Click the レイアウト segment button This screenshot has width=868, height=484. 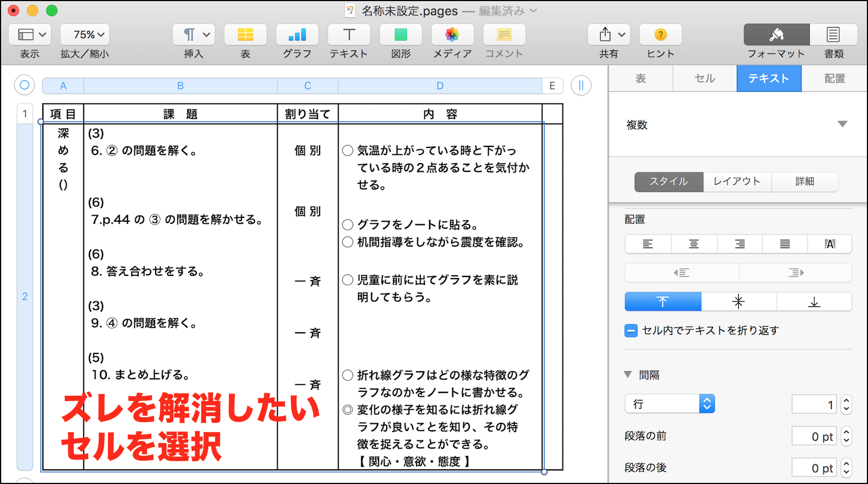pos(737,182)
